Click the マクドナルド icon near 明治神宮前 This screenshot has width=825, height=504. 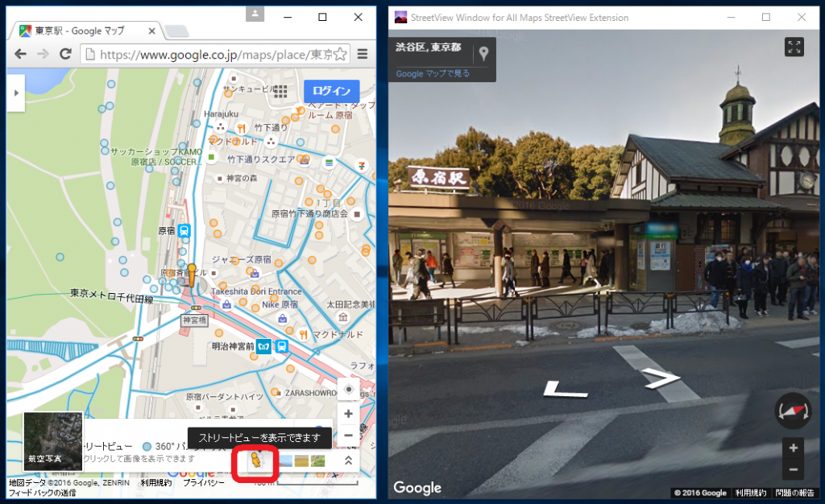pos(303,334)
